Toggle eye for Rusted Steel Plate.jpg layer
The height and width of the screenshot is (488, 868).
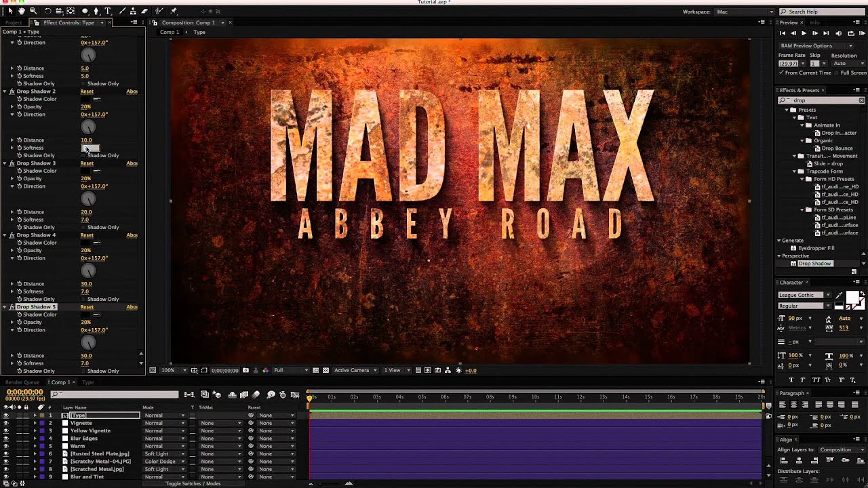click(x=6, y=453)
